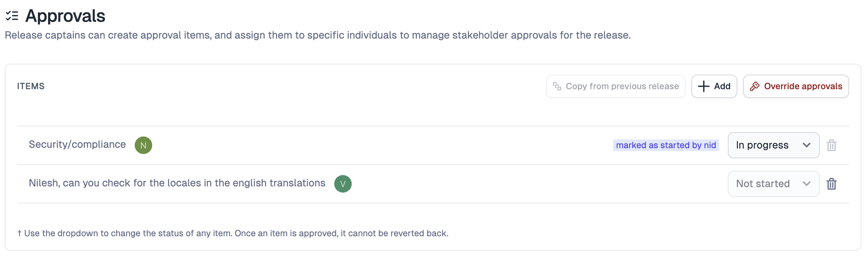
Task: Click the copy icon for previous release
Action: coord(557,86)
